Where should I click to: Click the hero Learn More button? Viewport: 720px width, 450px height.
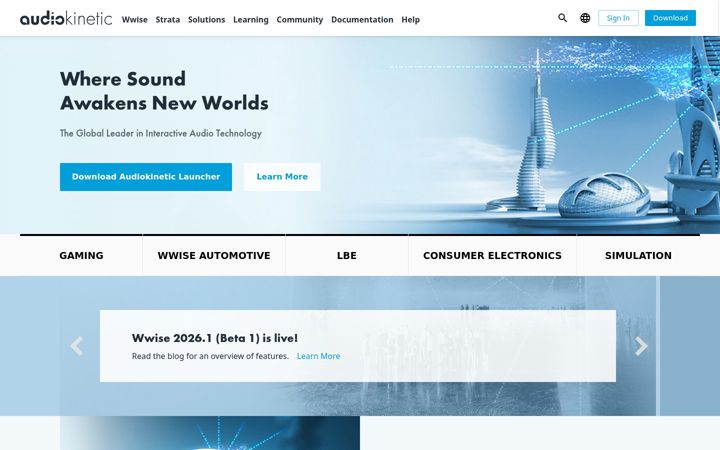(x=282, y=177)
